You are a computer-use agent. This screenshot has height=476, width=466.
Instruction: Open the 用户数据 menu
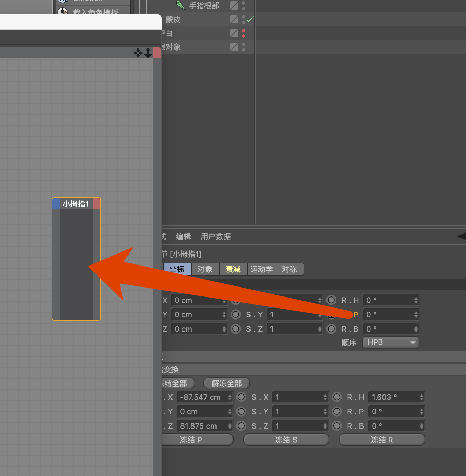pyautogui.click(x=216, y=237)
